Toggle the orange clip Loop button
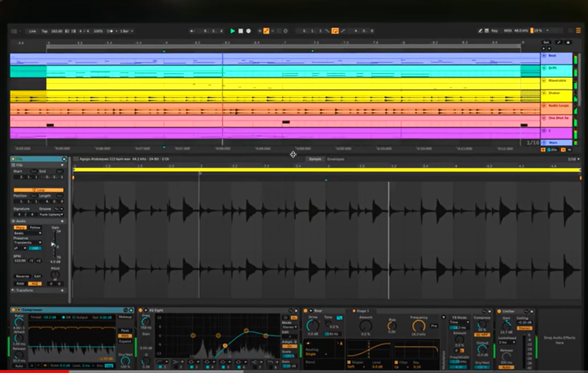This screenshot has height=373, width=588. (x=39, y=190)
